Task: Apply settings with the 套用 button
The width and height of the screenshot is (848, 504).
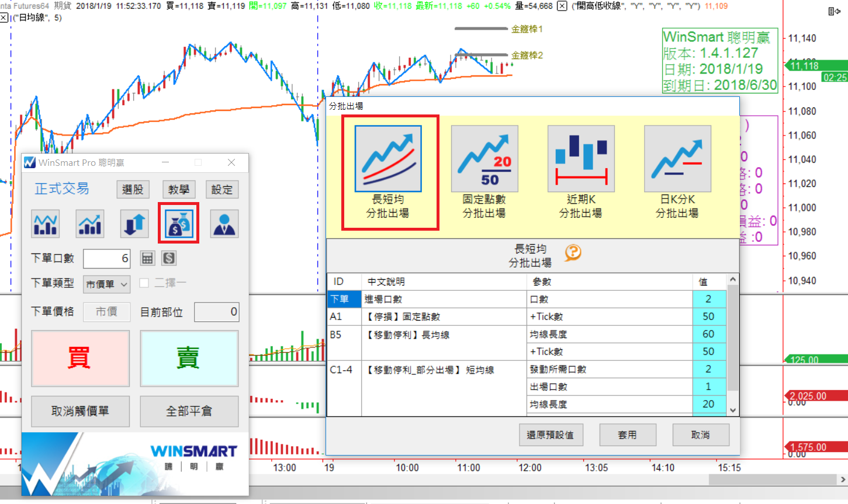Action: coord(627,435)
